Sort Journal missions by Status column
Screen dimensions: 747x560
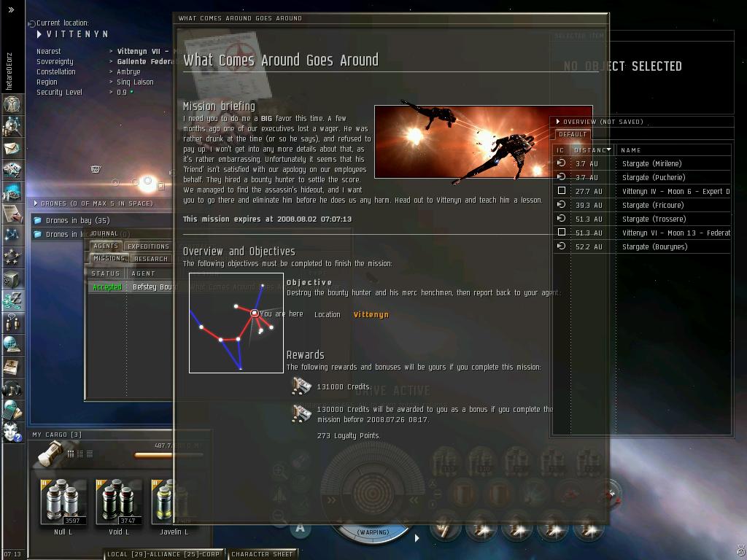coord(106,273)
